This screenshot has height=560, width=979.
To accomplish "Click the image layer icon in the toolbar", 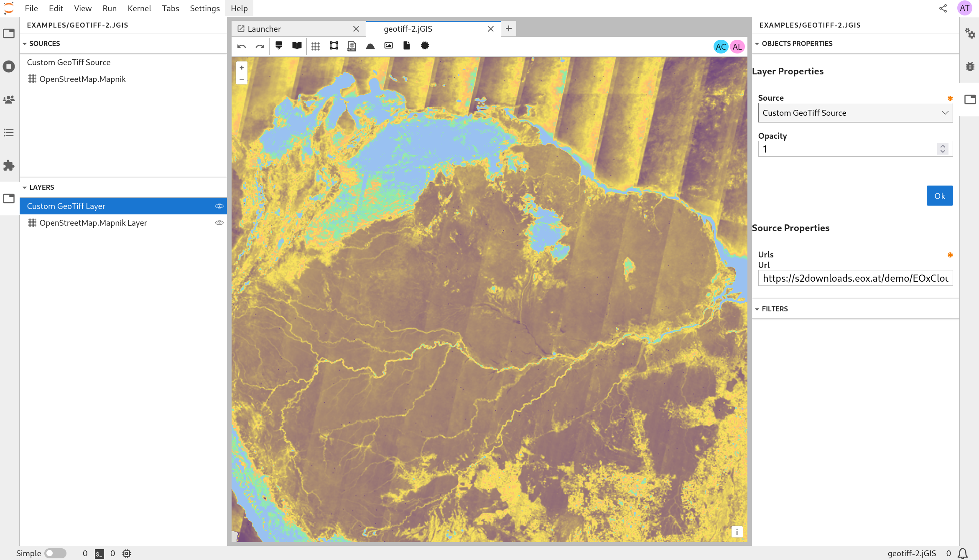I will pos(388,46).
